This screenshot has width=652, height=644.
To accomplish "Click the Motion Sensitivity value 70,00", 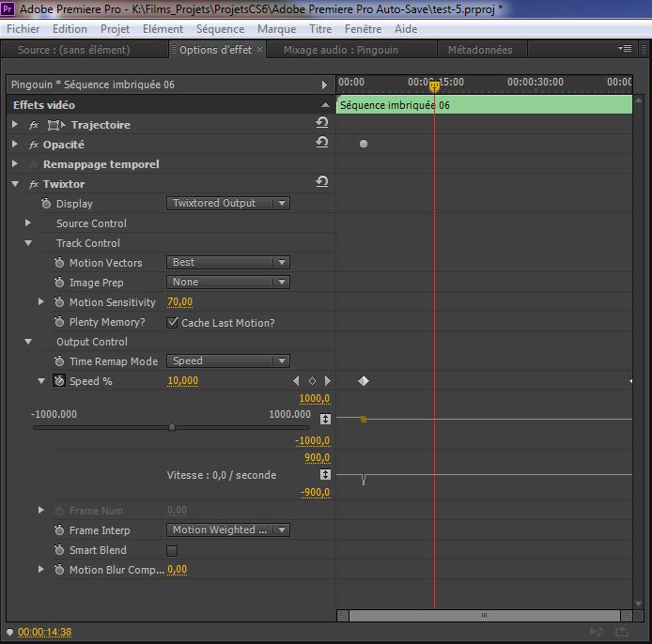I will pos(180,302).
